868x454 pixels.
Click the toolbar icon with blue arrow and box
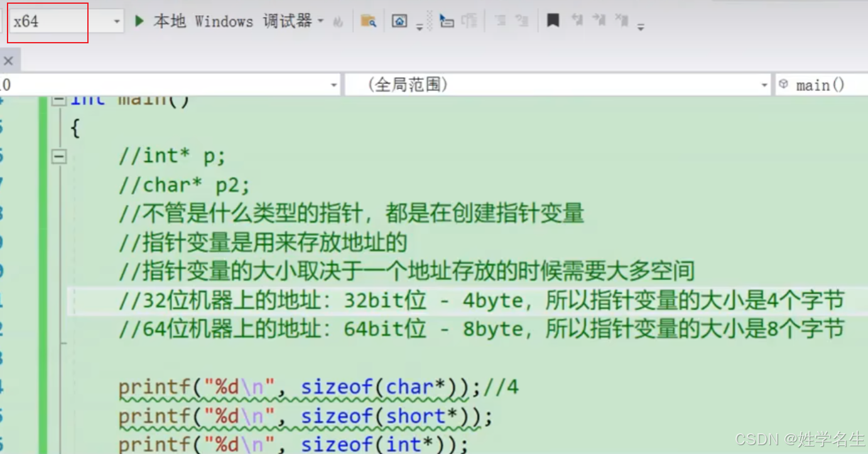(x=447, y=21)
